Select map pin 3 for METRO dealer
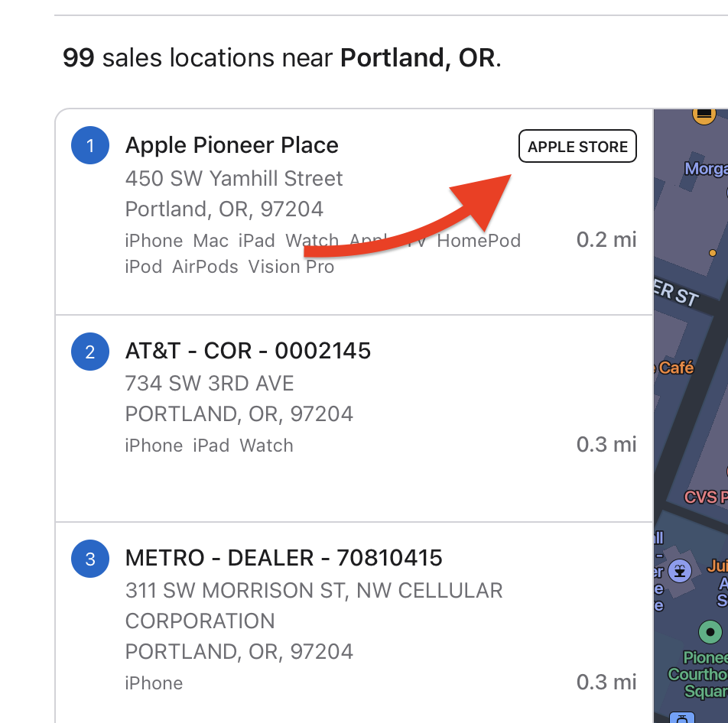This screenshot has width=728, height=723. pos(89,559)
